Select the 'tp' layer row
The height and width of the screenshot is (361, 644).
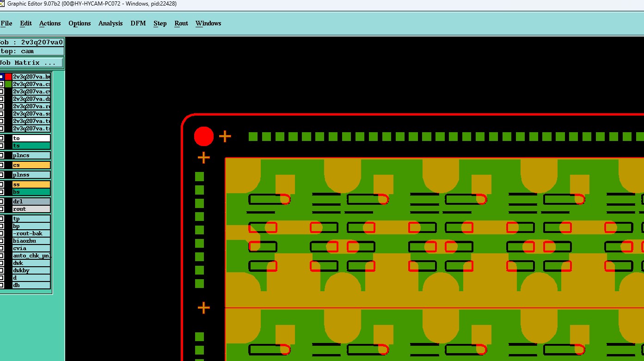pyautogui.click(x=31, y=219)
